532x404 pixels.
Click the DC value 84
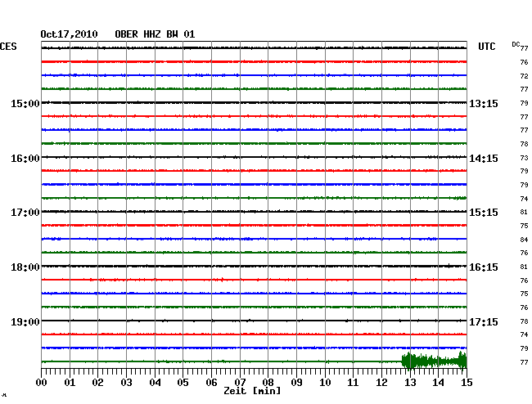[x=524, y=240]
